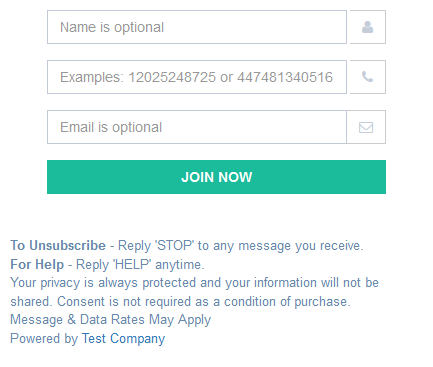Click example number 12025248725 placeholder
The width and height of the screenshot is (433, 367).
click(x=172, y=77)
